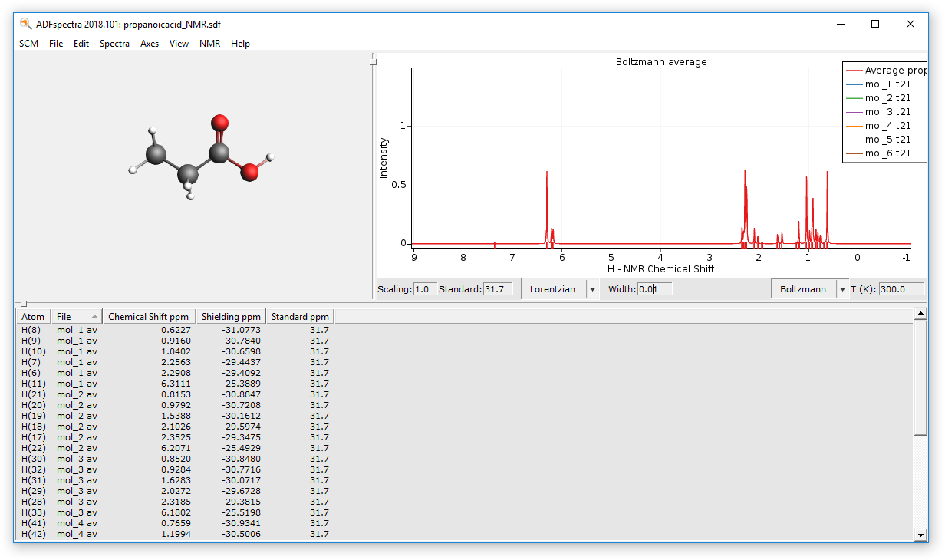Select the Average legend entry
The width and height of the screenshot is (945, 560).
(x=885, y=71)
